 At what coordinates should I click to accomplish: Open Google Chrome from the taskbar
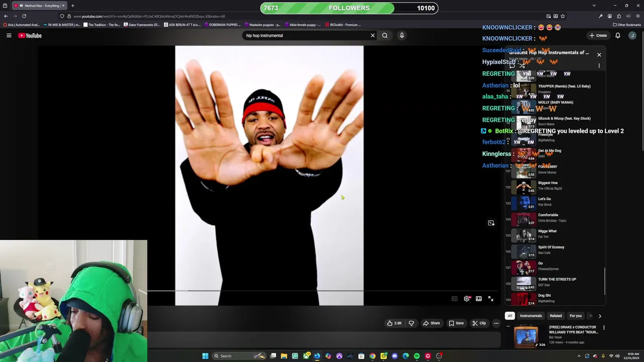372,356
